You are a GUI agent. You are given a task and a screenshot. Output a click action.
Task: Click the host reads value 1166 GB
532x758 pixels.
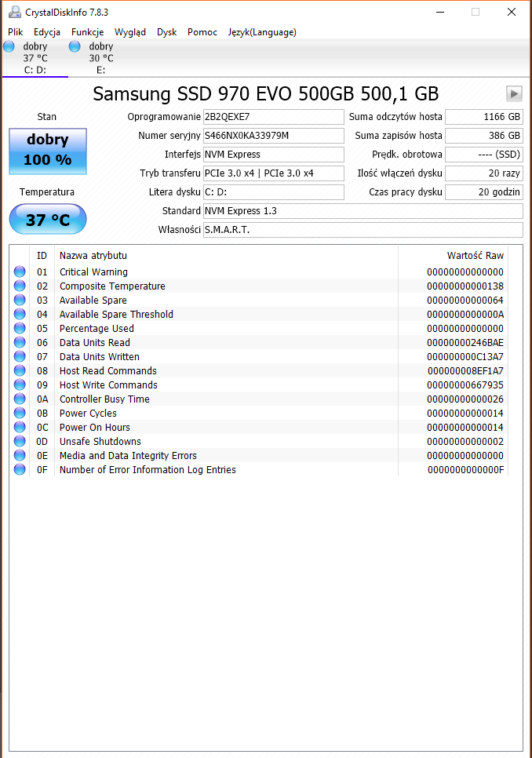point(483,117)
